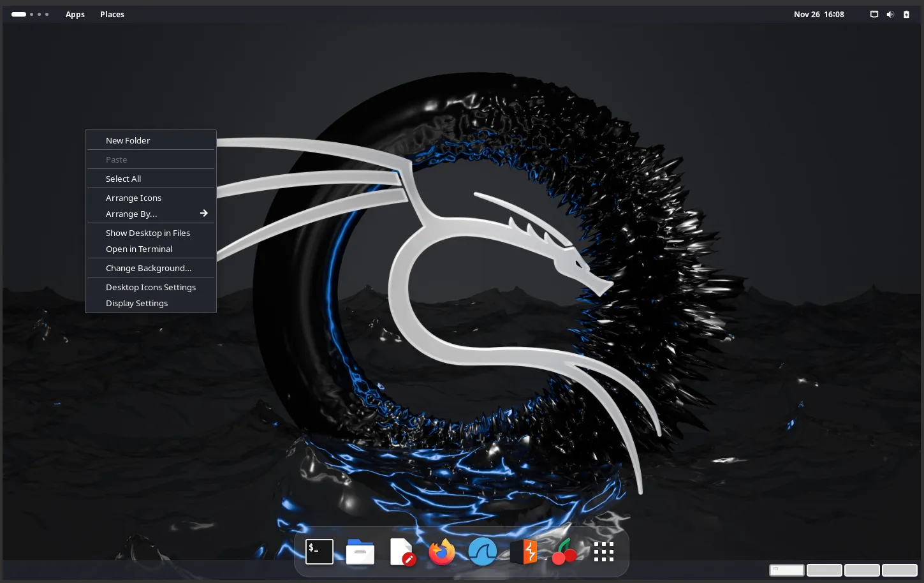924x583 pixels.
Task: Switch to the first workspace thumbnail
Action: (787, 570)
